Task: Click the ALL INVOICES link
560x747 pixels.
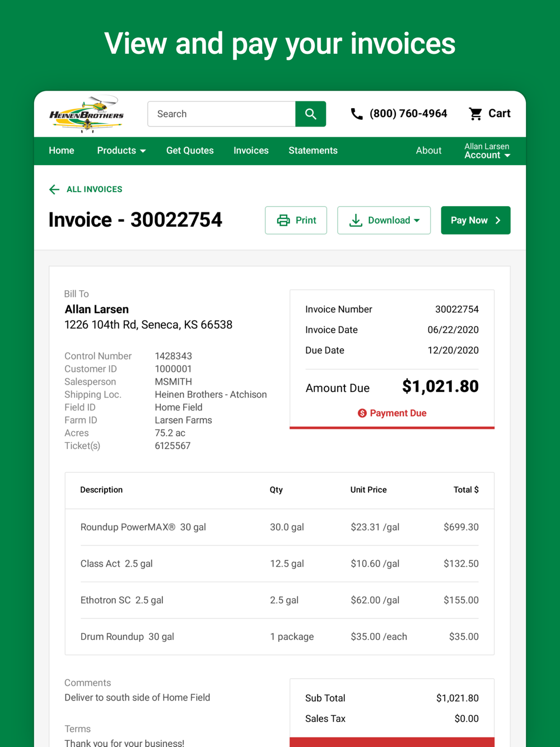Action: (94, 189)
